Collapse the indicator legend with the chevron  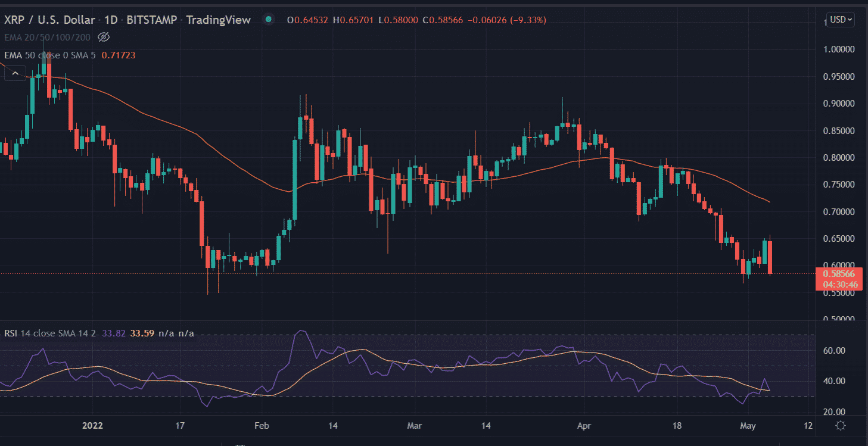[15, 74]
